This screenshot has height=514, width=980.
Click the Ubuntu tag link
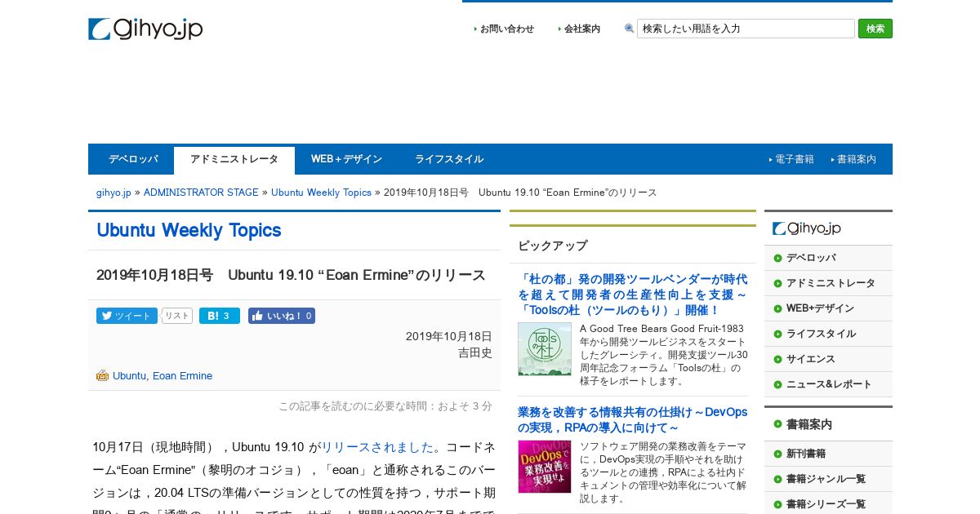(x=129, y=376)
